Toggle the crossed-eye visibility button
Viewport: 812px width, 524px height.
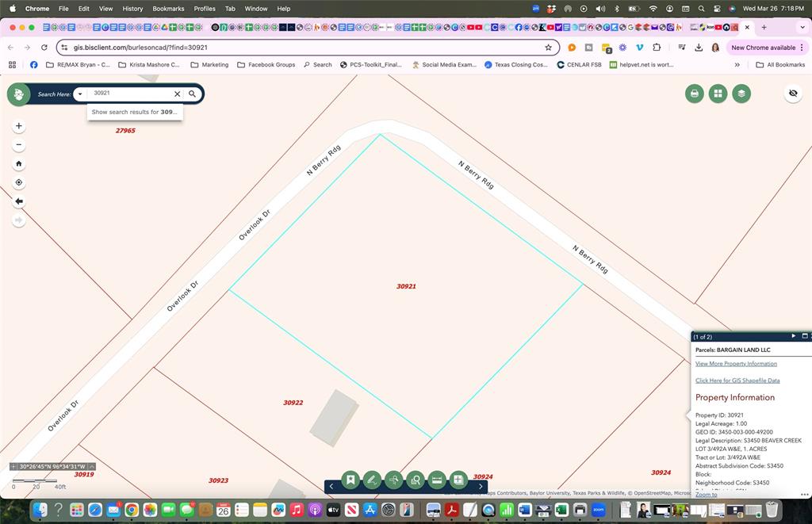(792, 94)
